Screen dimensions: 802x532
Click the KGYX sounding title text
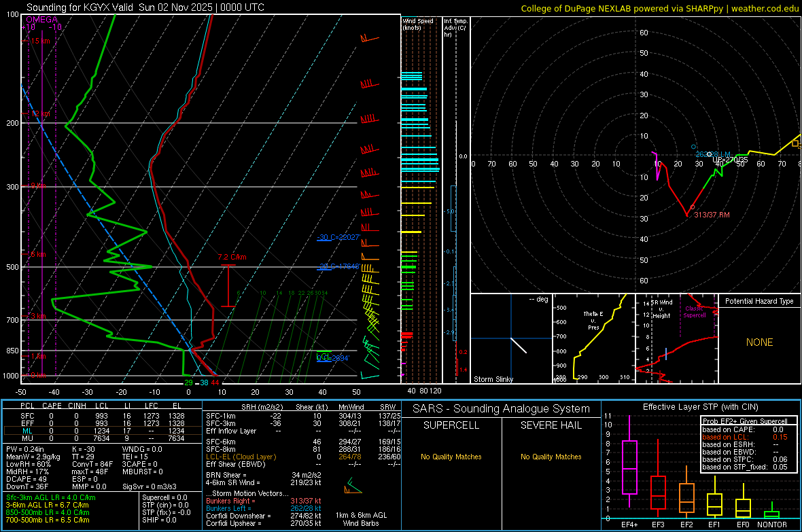(x=145, y=7)
